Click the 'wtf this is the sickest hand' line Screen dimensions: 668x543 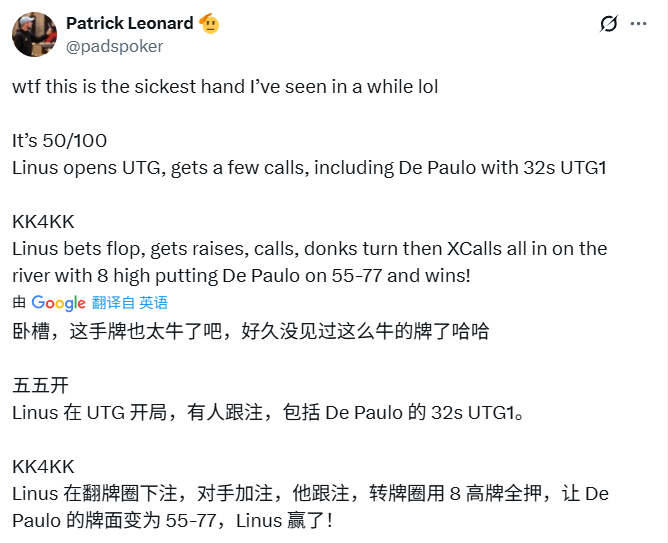[225, 87]
